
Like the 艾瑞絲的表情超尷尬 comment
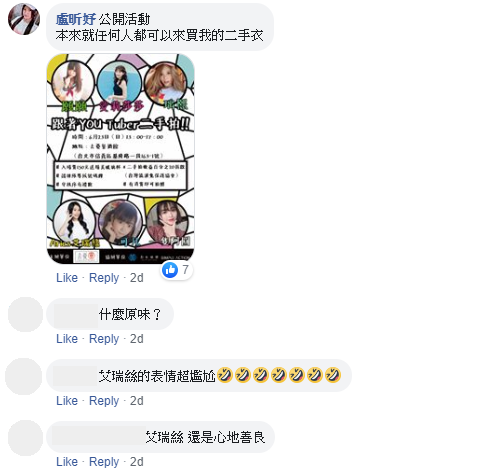(x=67, y=400)
